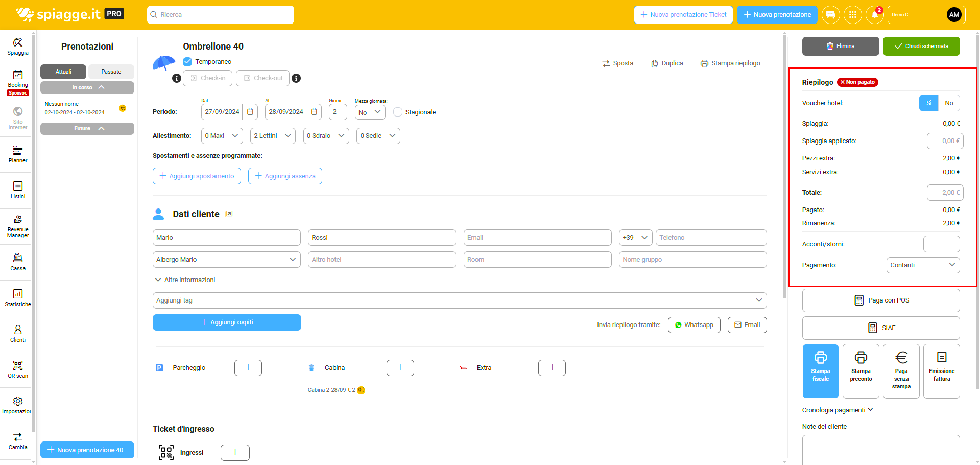The width and height of the screenshot is (980, 465).
Task: Uncheck the Temporaneo checkbox
Action: (x=187, y=62)
